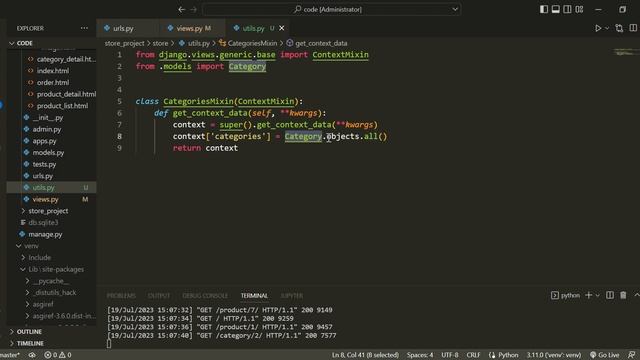Open urls.py in the explorer tree
640x360 pixels.
point(42,176)
